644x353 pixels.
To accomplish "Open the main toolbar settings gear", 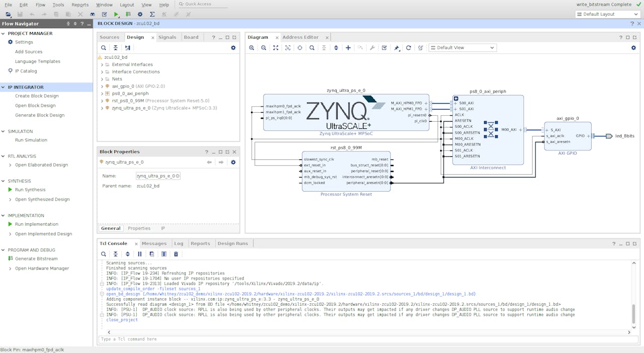I will click(x=140, y=15).
